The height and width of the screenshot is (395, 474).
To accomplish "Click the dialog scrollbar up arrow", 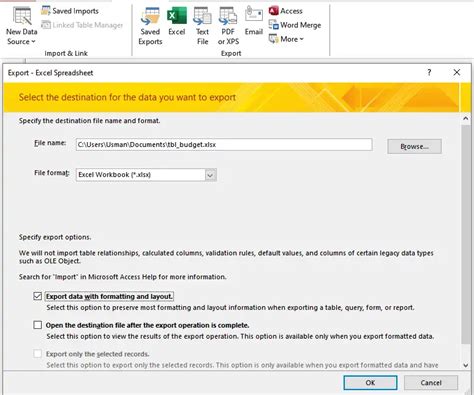I will click(466, 118).
